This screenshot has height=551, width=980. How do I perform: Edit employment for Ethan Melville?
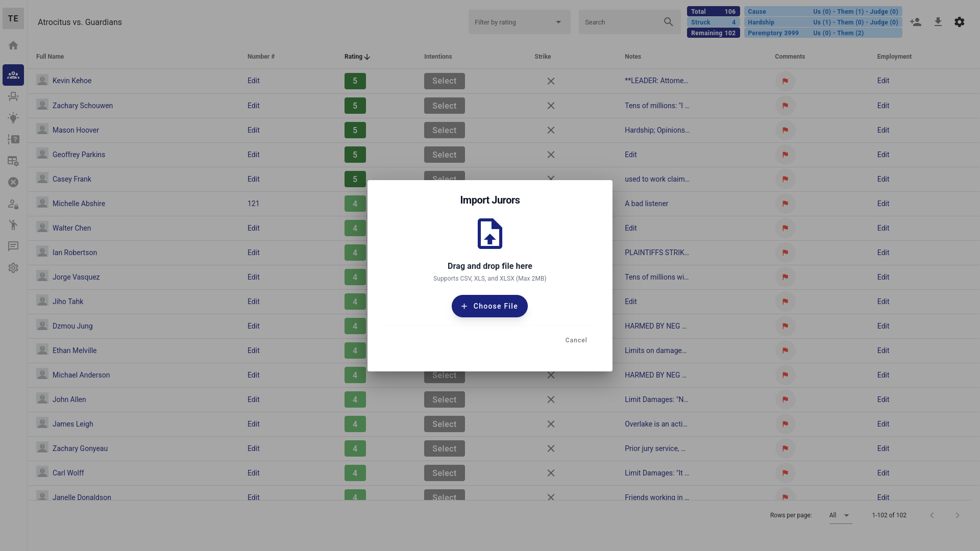coord(884,350)
